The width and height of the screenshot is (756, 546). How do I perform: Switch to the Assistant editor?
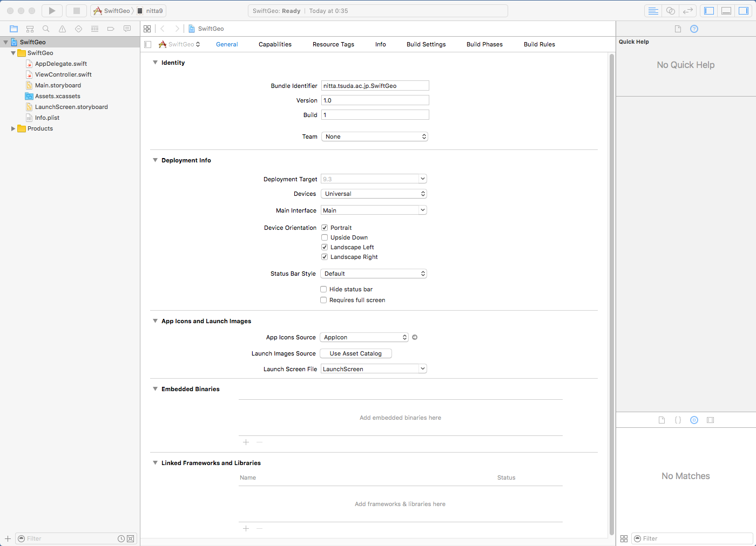pos(670,11)
